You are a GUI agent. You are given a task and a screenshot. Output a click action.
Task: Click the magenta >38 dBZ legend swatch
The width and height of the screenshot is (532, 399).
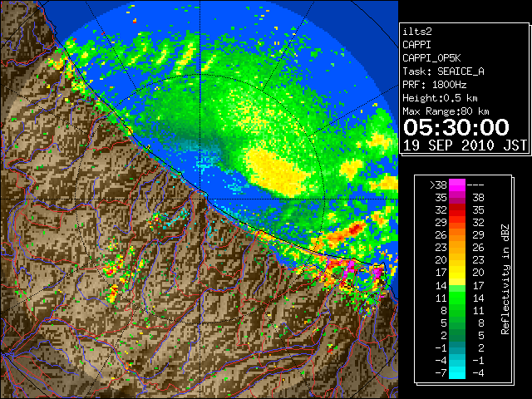[x=457, y=185]
